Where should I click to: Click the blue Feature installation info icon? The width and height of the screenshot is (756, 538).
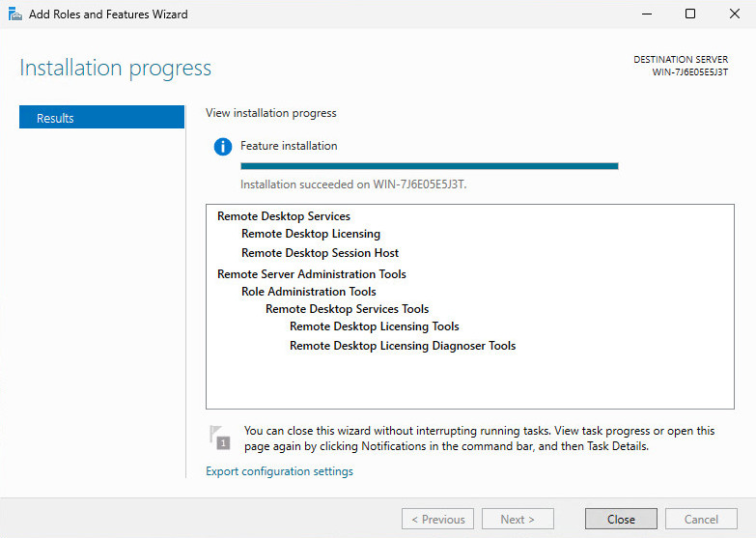coord(223,146)
